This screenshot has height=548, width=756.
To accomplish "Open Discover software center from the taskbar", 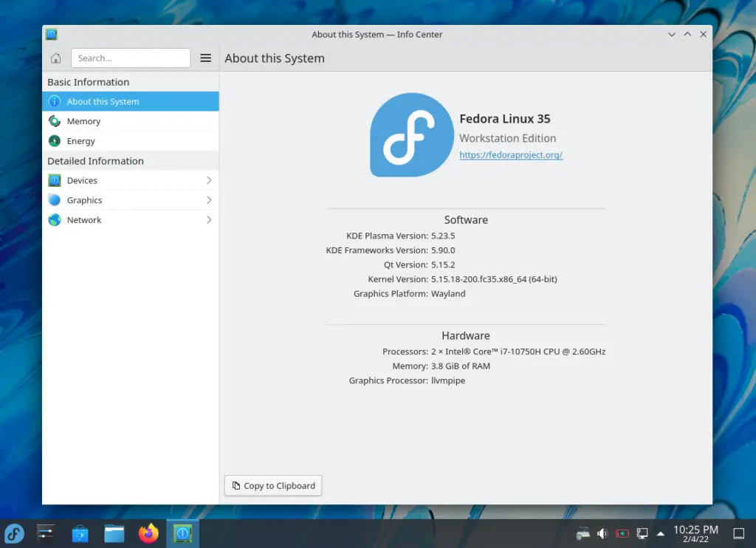I will coord(80,532).
